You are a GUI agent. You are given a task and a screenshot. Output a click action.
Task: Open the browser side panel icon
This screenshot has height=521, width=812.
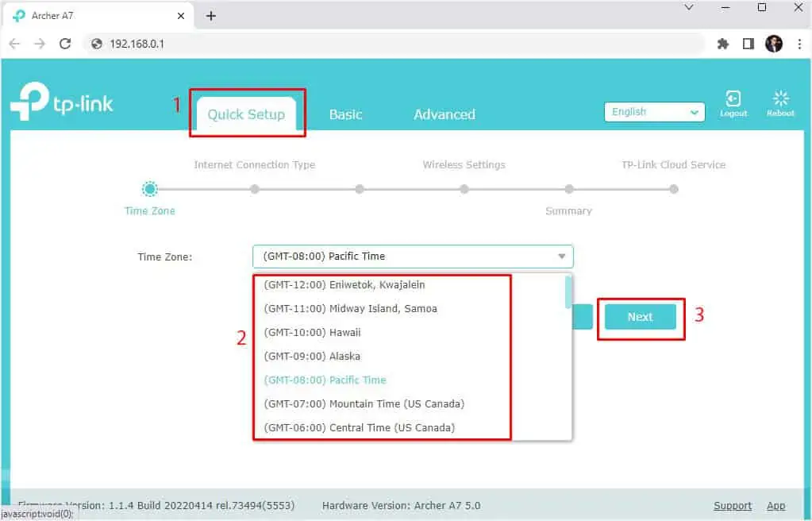(x=747, y=44)
